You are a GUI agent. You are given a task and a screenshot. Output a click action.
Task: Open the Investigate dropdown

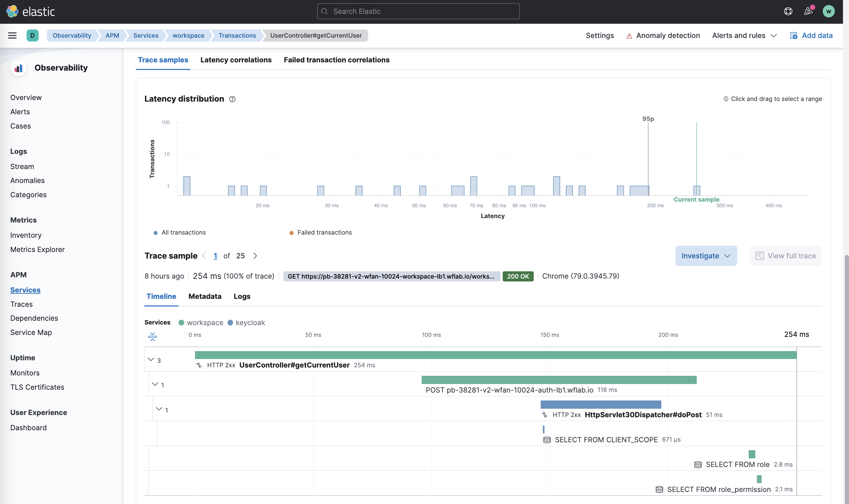(706, 256)
